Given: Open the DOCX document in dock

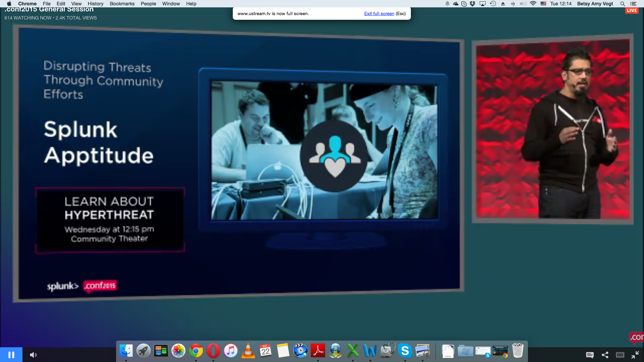Looking at the screenshot, I should pos(448,351).
